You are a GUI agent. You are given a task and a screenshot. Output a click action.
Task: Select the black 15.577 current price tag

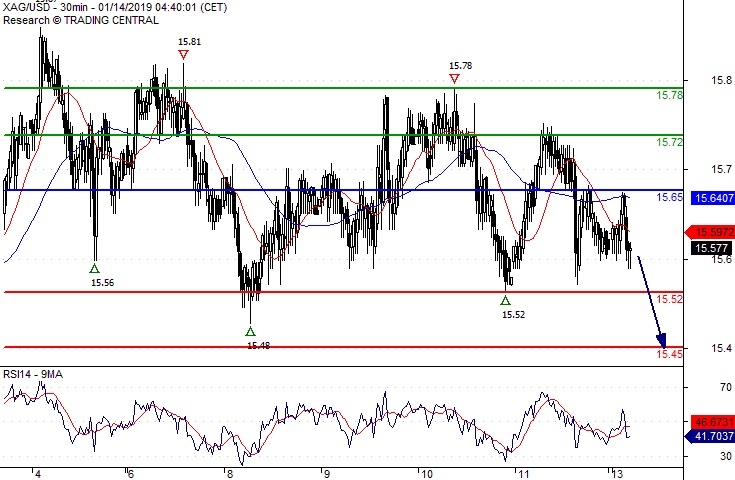[x=712, y=248]
